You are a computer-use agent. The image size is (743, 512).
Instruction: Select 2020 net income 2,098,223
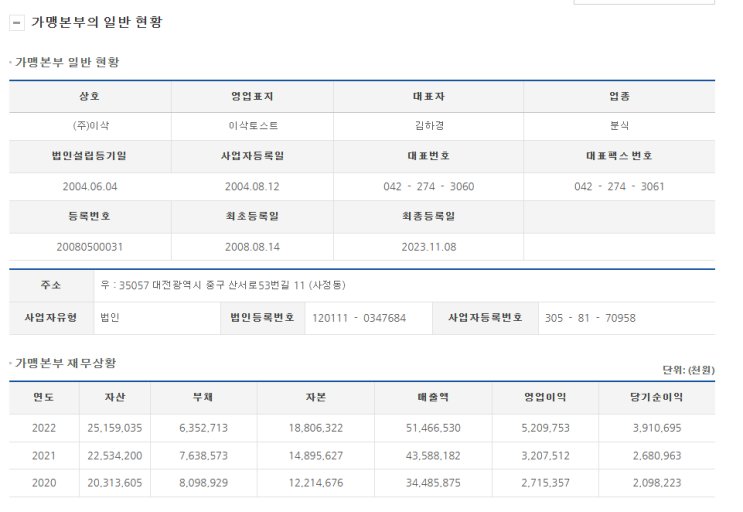click(657, 483)
